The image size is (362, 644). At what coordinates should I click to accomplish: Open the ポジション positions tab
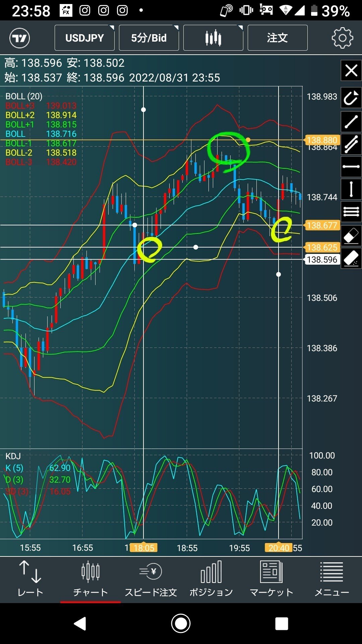tap(211, 579)
